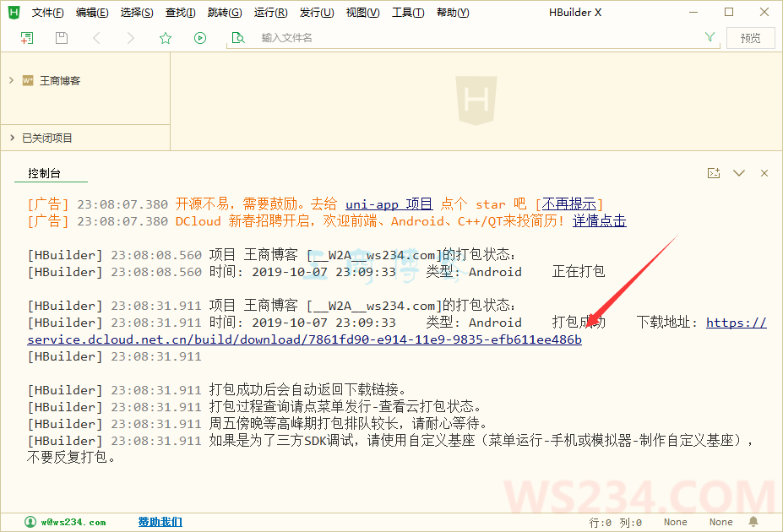Image resolution: width=783 pixels, height=532 pixels.
Task: Open the 工具(T) menu
Action: point(408,13)
